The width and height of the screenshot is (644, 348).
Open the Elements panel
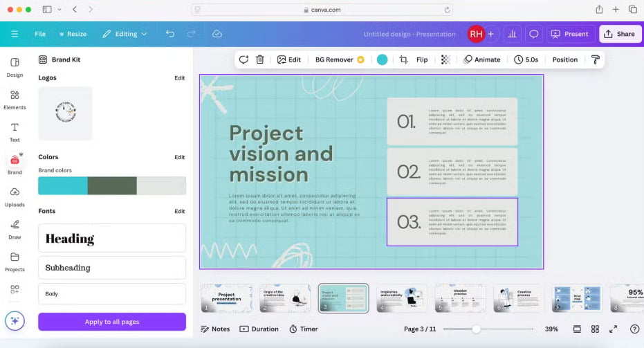point(15,100)
